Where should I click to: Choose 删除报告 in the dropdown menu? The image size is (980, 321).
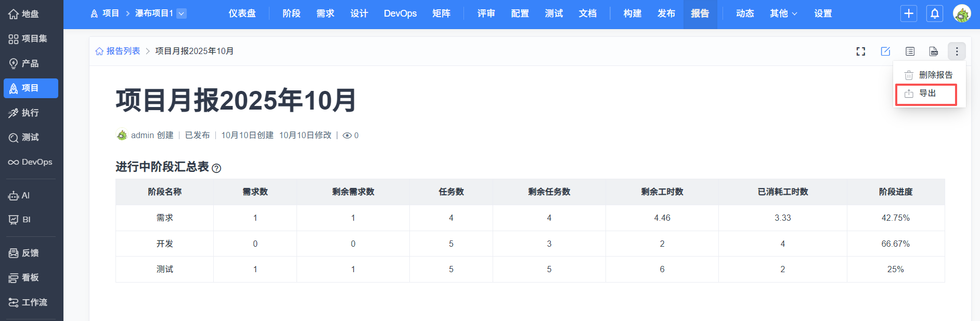(x=935, y=75)
